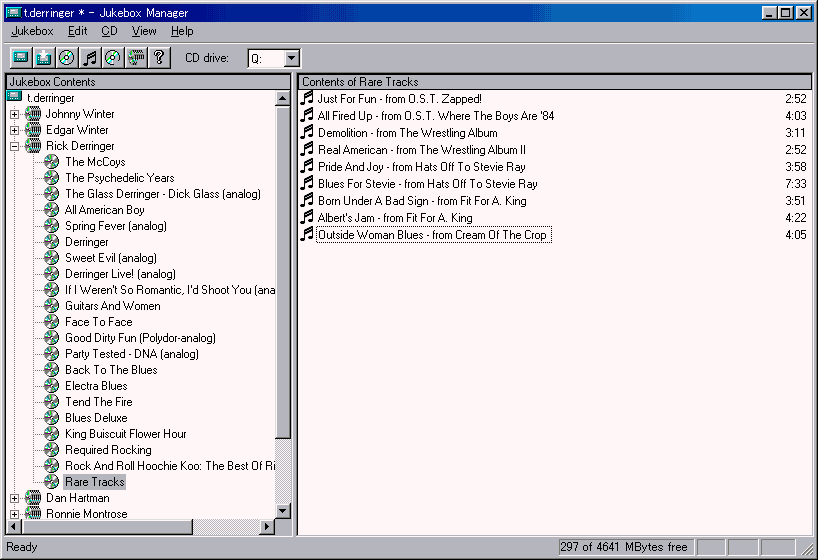Click the disc icon beside Electra Blues
This screenshot has width=818, height=560.
[52, 386]
